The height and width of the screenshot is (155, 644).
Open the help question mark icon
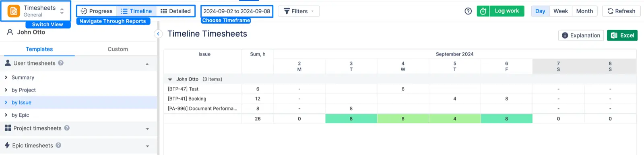point(468,11)
